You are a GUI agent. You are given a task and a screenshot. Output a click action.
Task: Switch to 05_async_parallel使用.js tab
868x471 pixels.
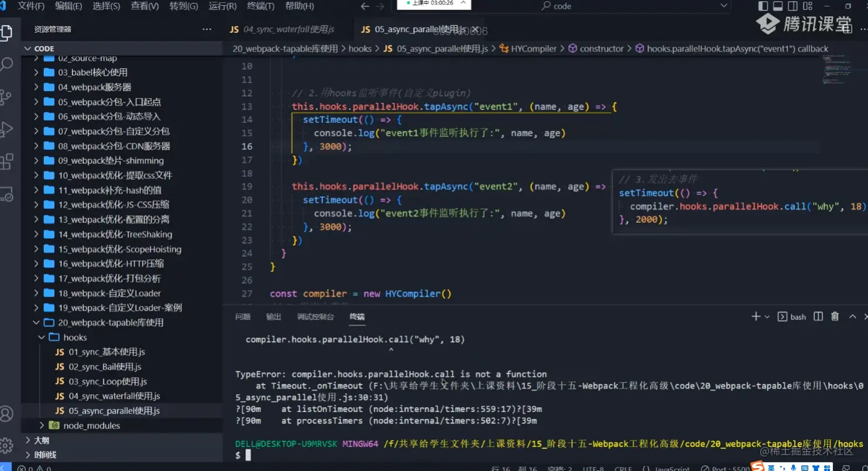(x=414, y=29)
